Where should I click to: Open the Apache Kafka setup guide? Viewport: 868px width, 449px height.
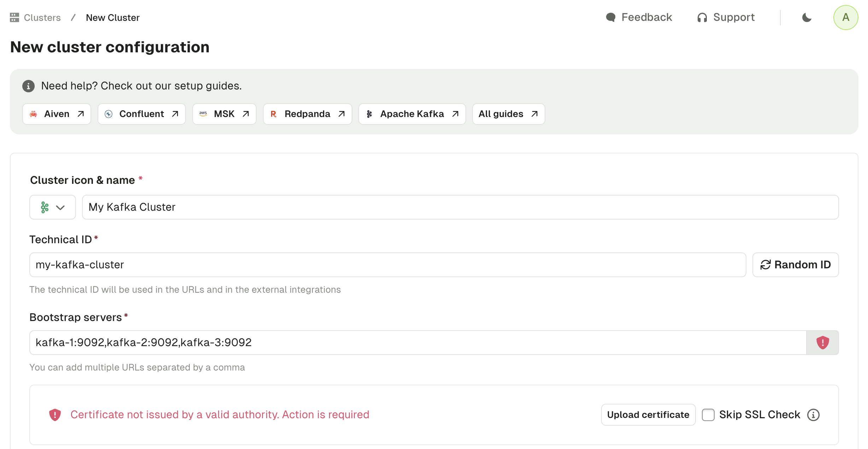coord(412,114)
